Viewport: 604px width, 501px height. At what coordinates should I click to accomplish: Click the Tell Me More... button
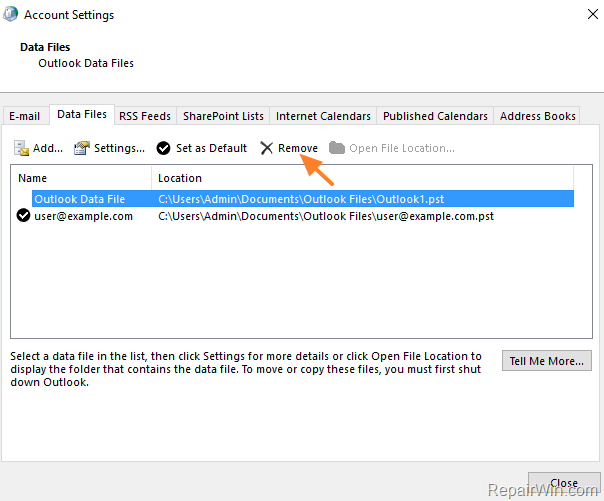(547, 361)
